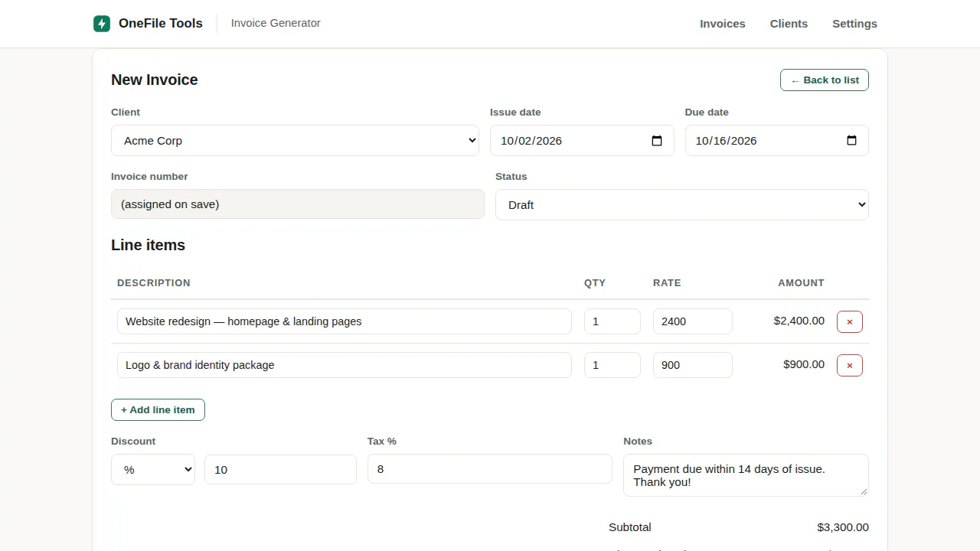This screenshot has width=980, height=551.
Task: Click the $900.00 amount value
Action: [x=804, y=365]
